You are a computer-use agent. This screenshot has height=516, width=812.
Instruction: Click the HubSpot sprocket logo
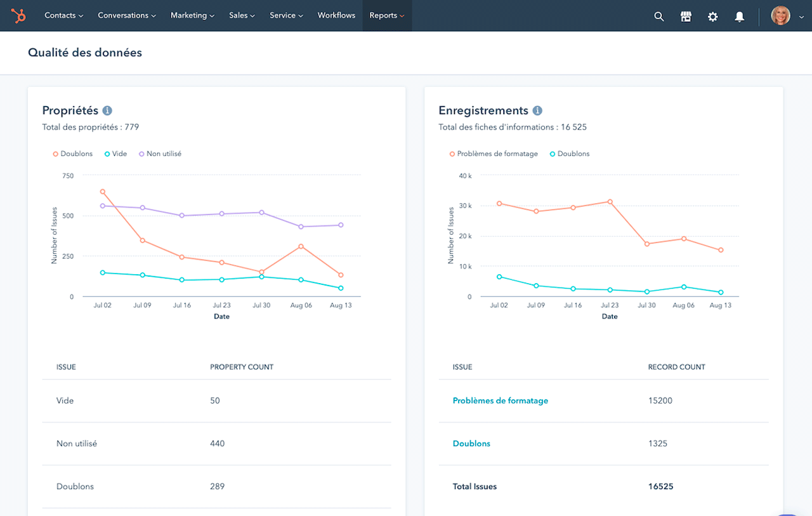(18, 16)
